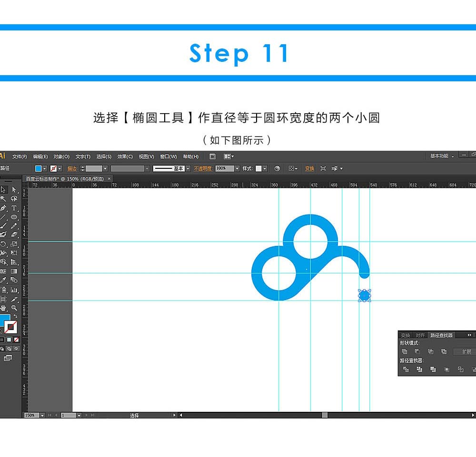Expand opacity 100% dropdown
Image resolution: width=476 pixels, height=457 pixels.
[x=237, y=168]
